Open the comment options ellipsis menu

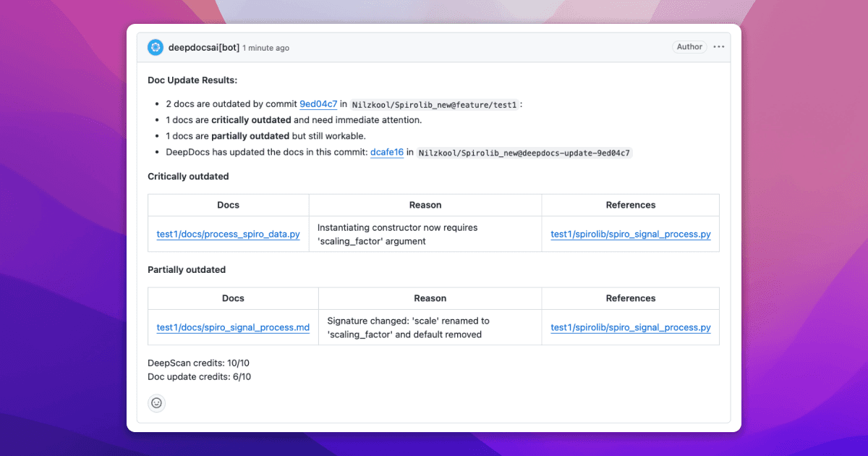pos(718,47)
